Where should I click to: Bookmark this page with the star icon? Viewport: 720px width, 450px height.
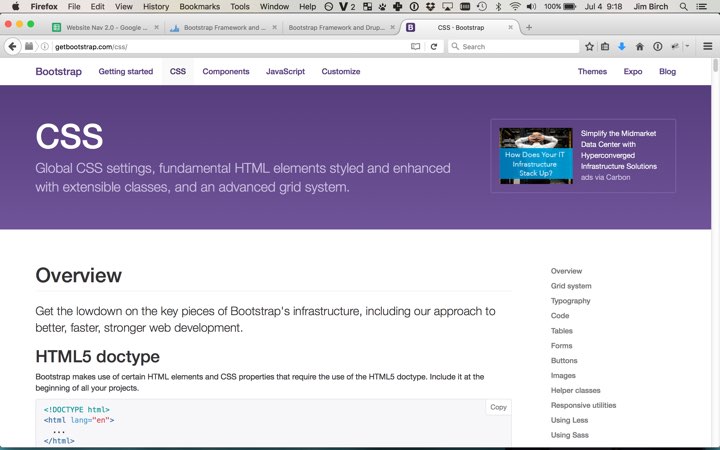[x=589, y=46]
